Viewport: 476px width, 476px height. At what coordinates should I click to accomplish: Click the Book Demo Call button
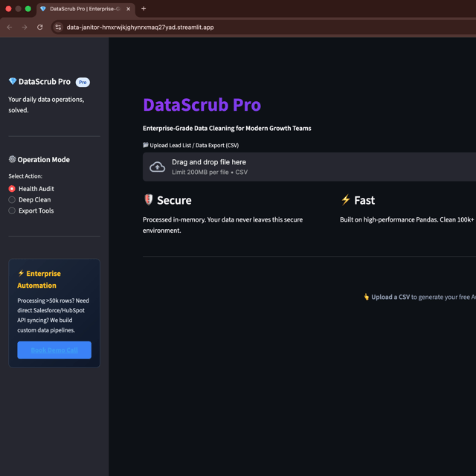pos(54,350)
